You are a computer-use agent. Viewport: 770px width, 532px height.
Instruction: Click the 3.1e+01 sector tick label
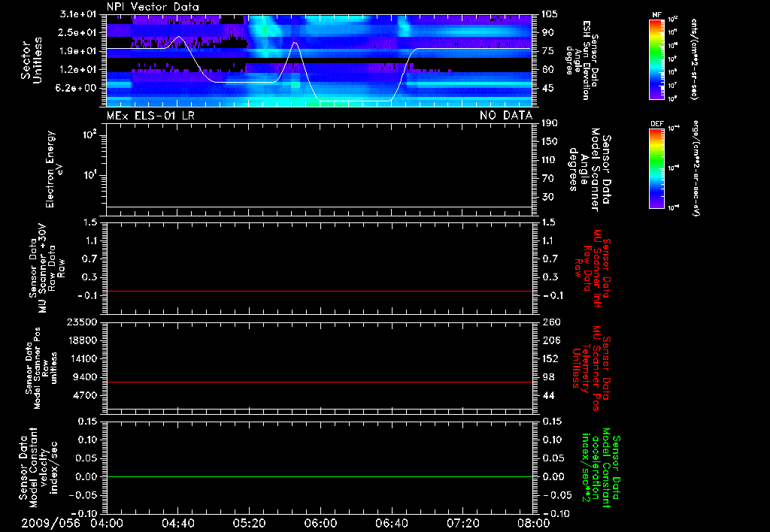click(x=78, y=14)
